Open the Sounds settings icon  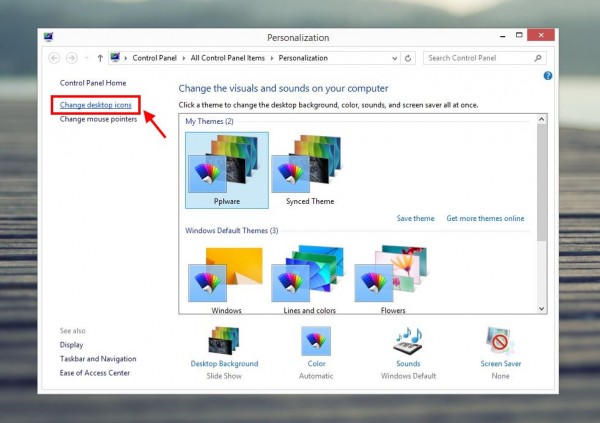[x=408, y=340]
